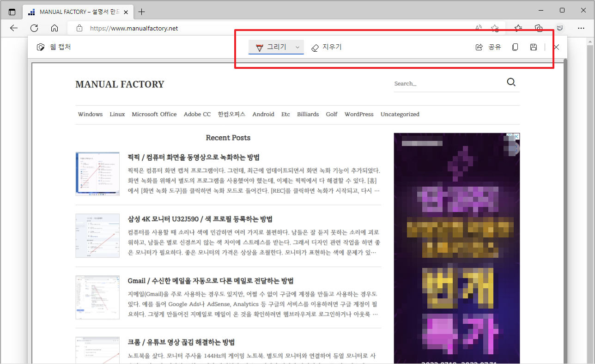The image size is (595, 364).
Task: Open the Golf category
Action: [332, 114]
